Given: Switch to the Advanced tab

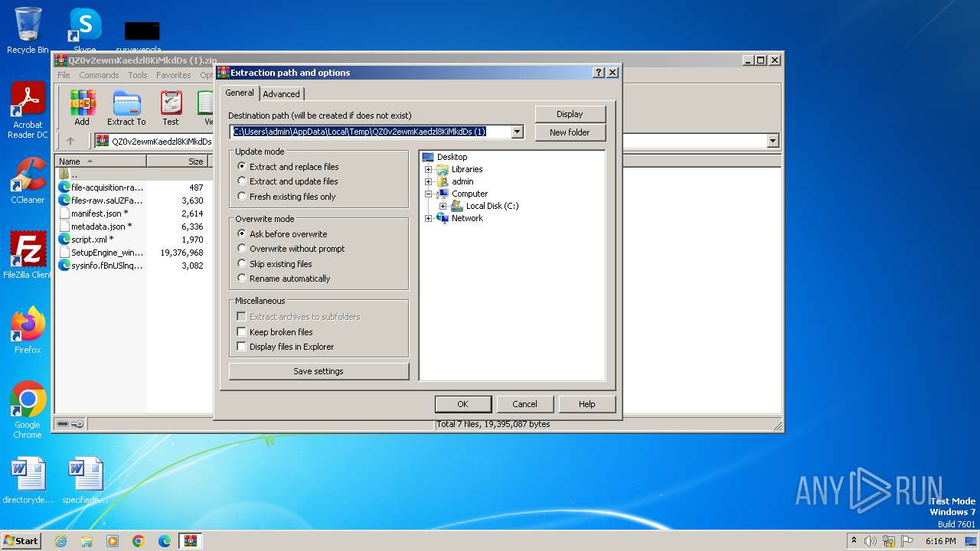Looking at the screenshot, I should click(282, 94).
